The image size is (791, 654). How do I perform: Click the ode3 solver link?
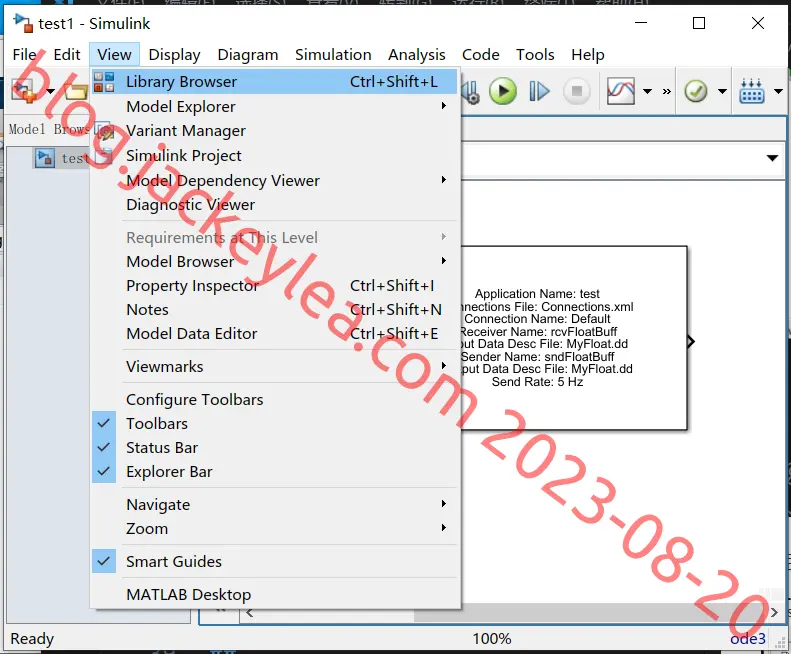point(748,639)
